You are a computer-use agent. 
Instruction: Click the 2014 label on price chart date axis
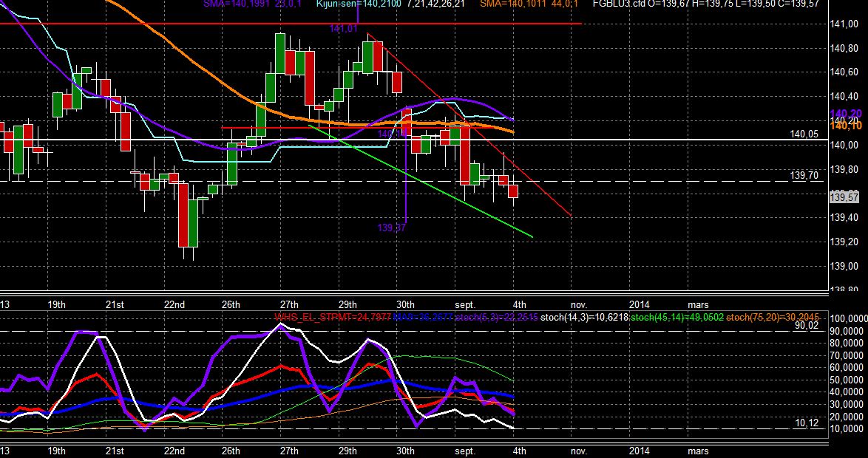640,305
